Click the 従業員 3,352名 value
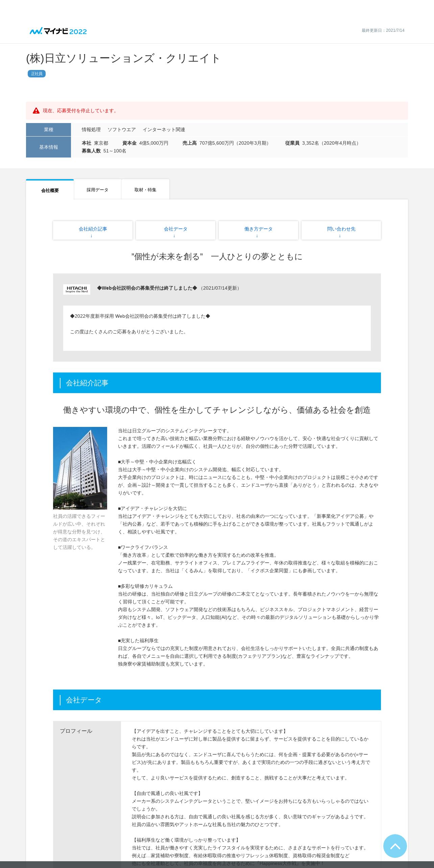 (323, 143)
